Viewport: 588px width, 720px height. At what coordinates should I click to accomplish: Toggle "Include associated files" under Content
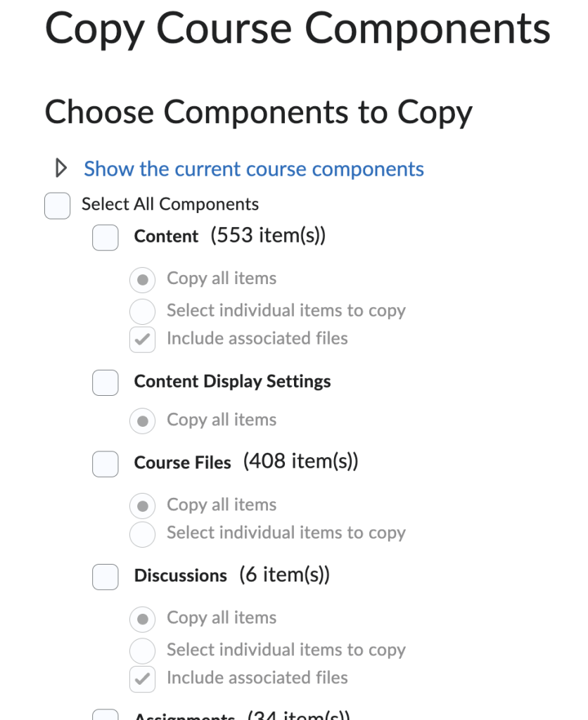coord(142,340)
